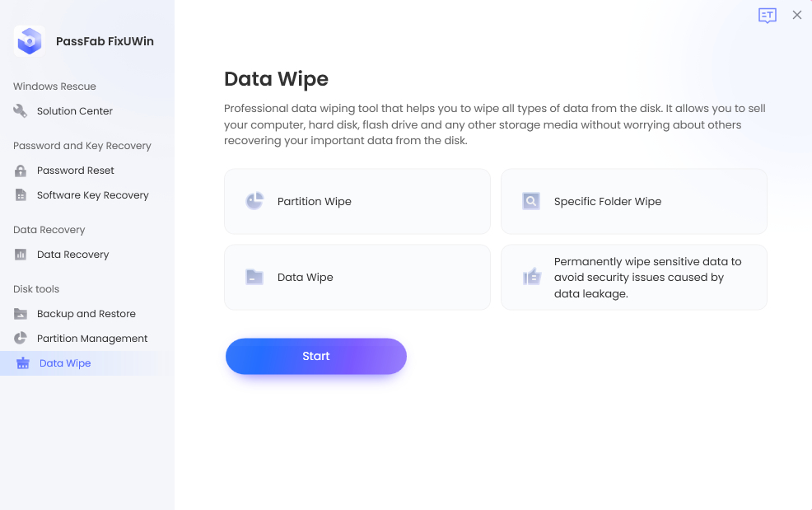Click the Data Recovery bar-chart icon
Viewport: 812px width, 510px height.
(x=21, y=254)
